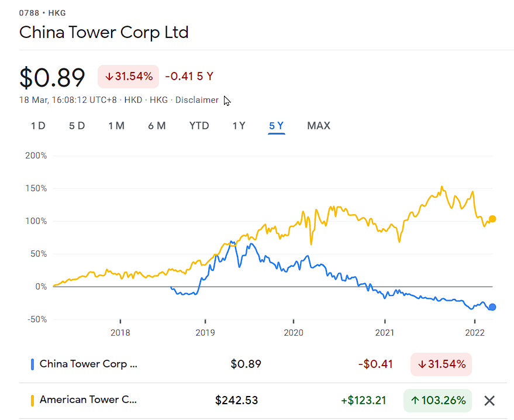
Task: Open the Disclaimer link
Action: (x=196, y=100)
